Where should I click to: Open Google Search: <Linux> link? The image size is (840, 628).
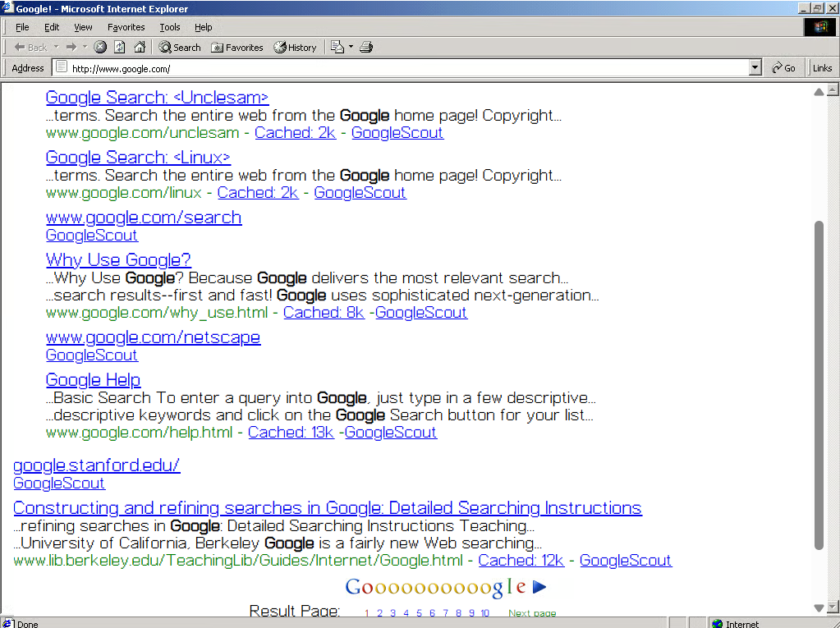click(138, 158)
